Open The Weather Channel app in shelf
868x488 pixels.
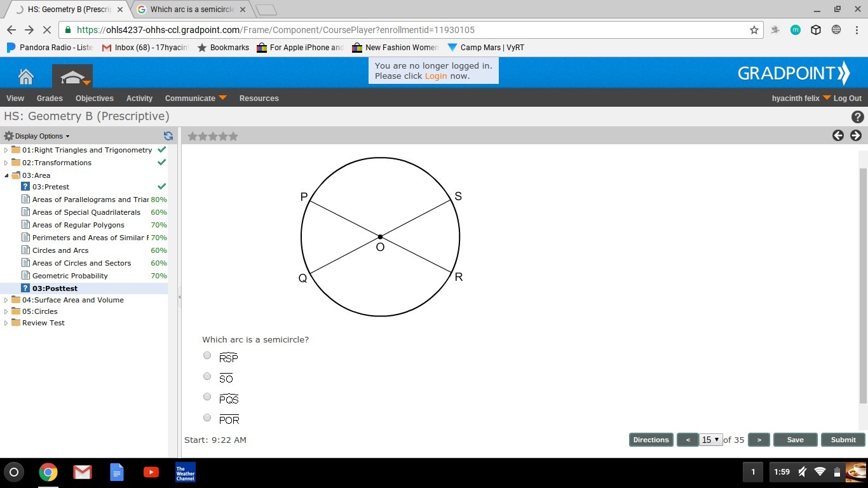[x=186, y=472]
